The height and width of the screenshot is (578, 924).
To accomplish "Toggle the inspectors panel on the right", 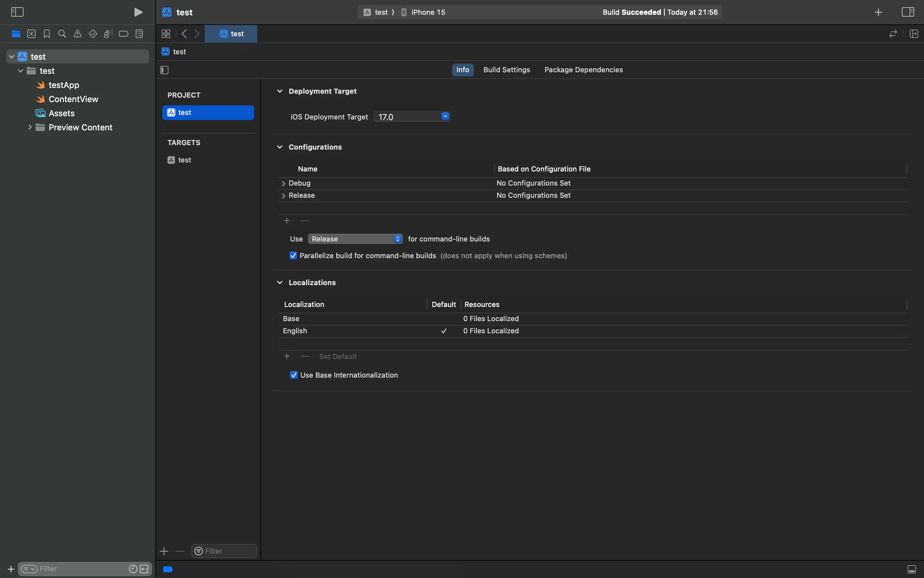I will tap(908, 12).
